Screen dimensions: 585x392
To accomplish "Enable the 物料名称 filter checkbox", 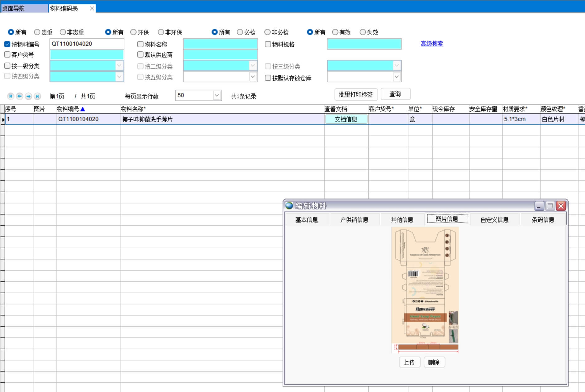I will (x=140, y=44).
